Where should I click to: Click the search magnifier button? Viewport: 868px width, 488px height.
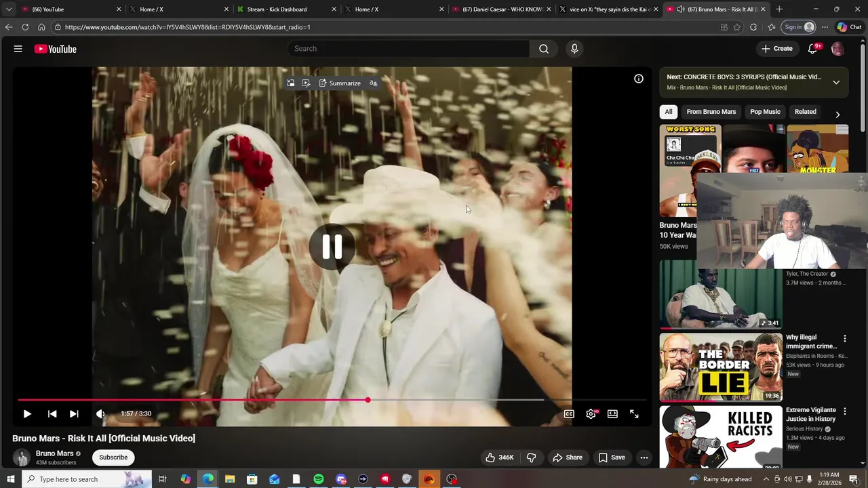(543, 49)
